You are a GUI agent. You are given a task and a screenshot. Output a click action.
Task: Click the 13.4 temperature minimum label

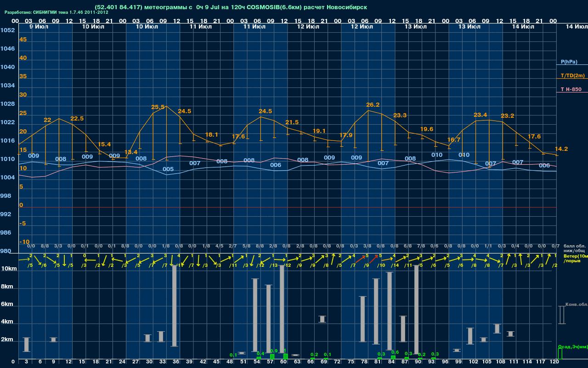coord(131,152)
